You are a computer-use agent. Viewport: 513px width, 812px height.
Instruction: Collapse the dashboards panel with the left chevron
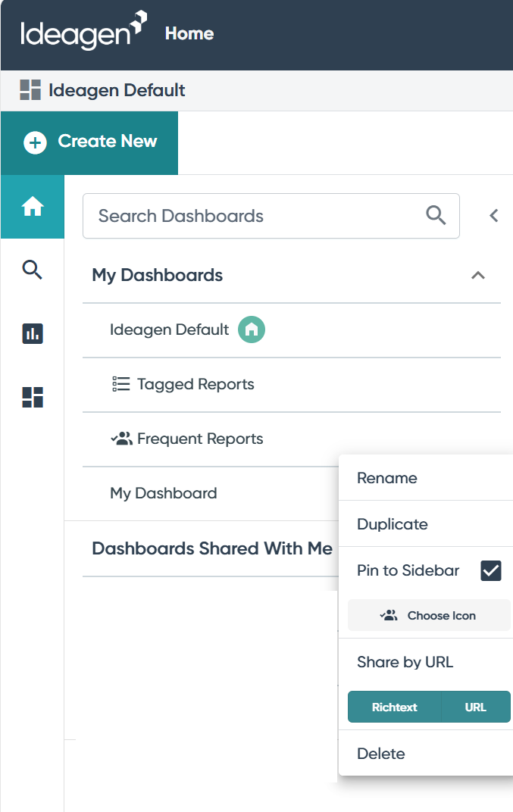494,215
